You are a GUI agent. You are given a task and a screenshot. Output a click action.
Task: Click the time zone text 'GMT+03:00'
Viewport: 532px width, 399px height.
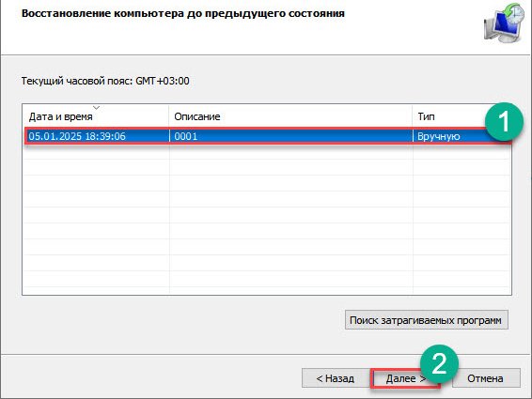coord(163,81)
